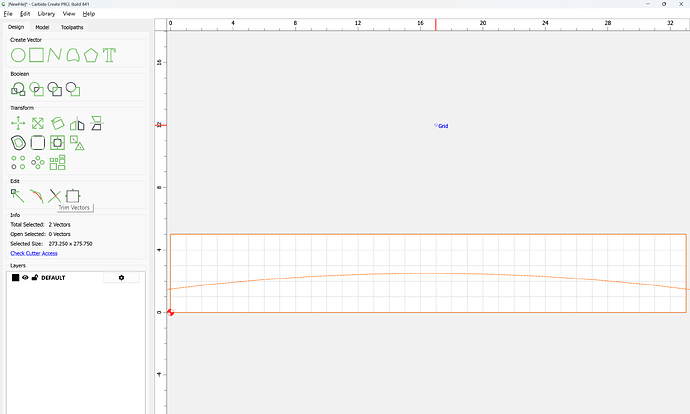Click the black color swatch of DEFAULT layer
Image resolution: width=690 pixels, height=414 pixels.
(15, 278)
